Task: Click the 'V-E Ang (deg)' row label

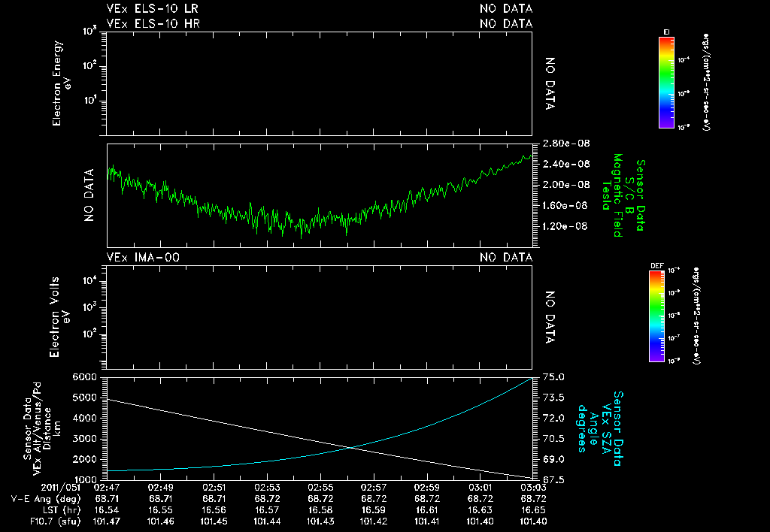Action: 46,499
